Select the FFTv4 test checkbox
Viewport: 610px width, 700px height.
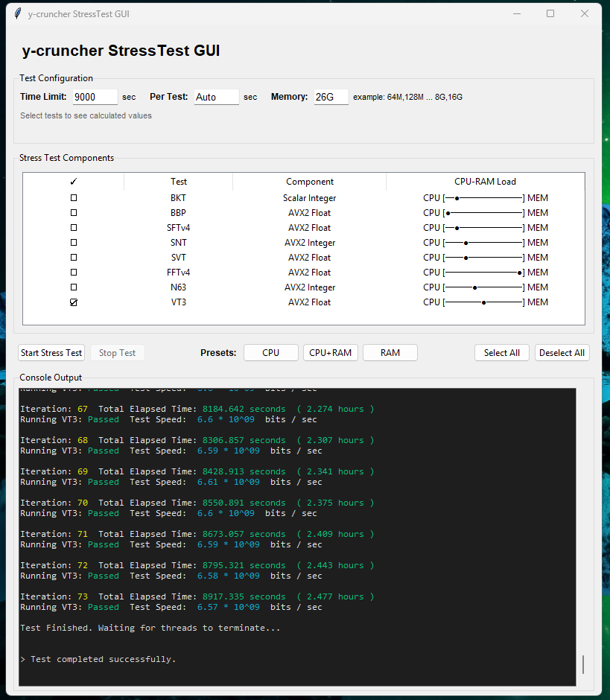(74, 273)
